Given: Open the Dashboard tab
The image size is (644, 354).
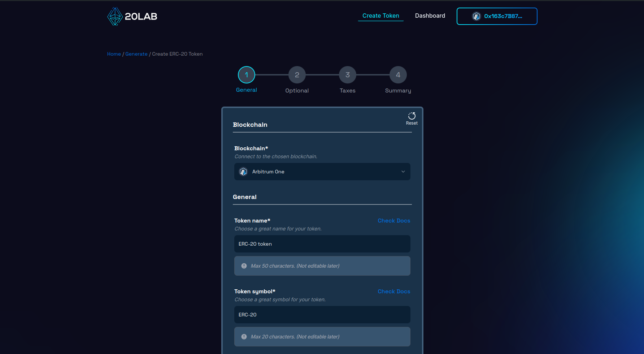Looking at the screenshot, I should [x=430, y=16].
